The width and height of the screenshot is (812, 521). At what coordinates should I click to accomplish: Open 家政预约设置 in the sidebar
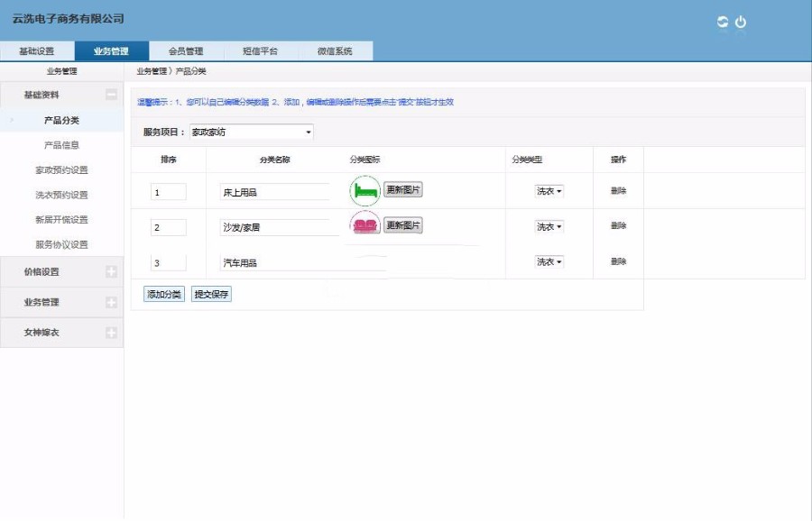coord(61,169)
